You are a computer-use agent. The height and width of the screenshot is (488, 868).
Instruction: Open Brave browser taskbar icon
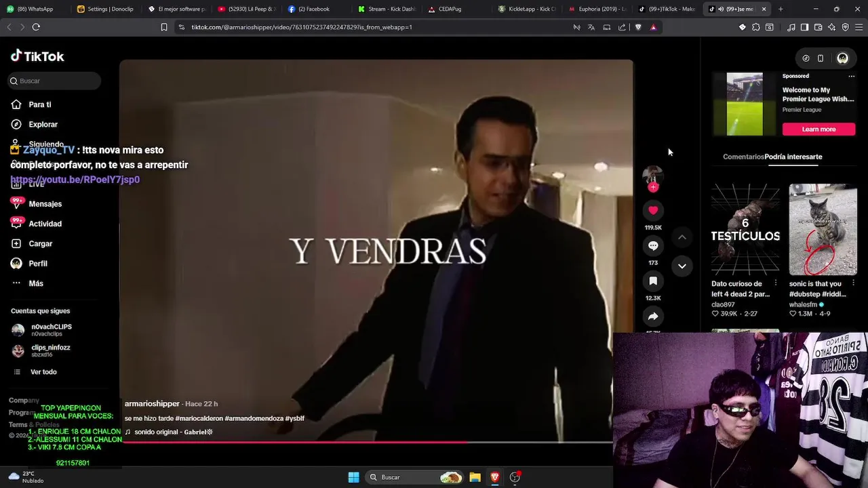point(495,477)
